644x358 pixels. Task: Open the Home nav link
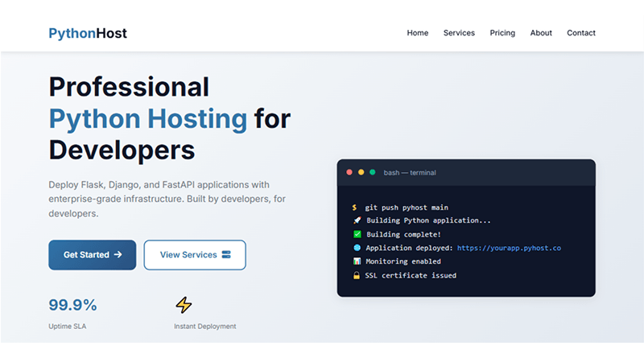pyautogui.click(x=417, y=33)
